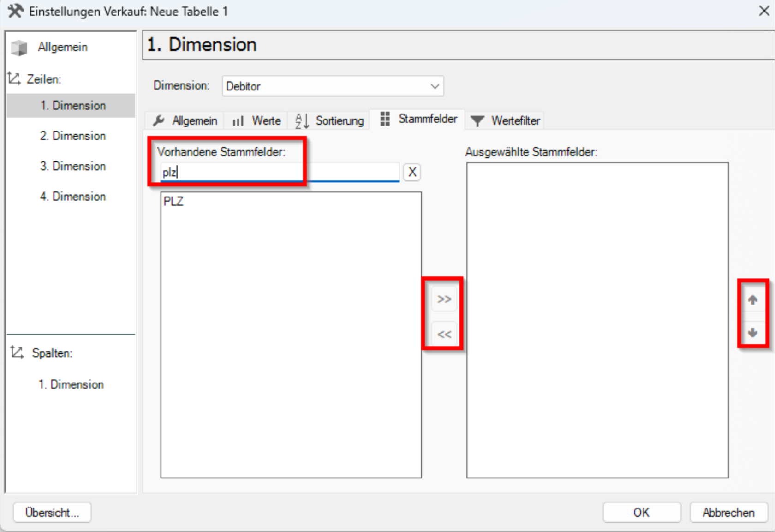Click the Stammfelder search field containing plz

[280, 173]
